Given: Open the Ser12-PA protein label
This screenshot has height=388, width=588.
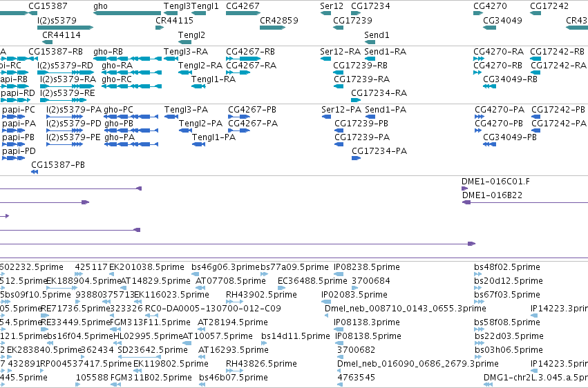Looking at the screenshot, I should tap(341, 109).
